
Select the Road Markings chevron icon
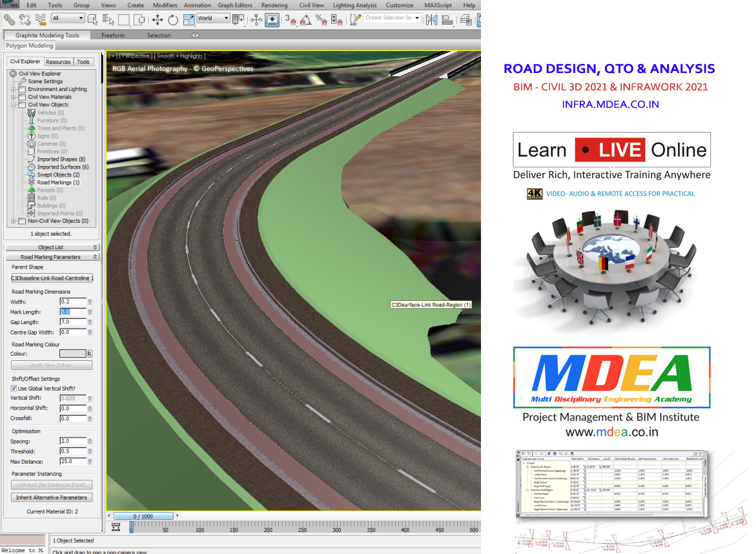[32, 182]
